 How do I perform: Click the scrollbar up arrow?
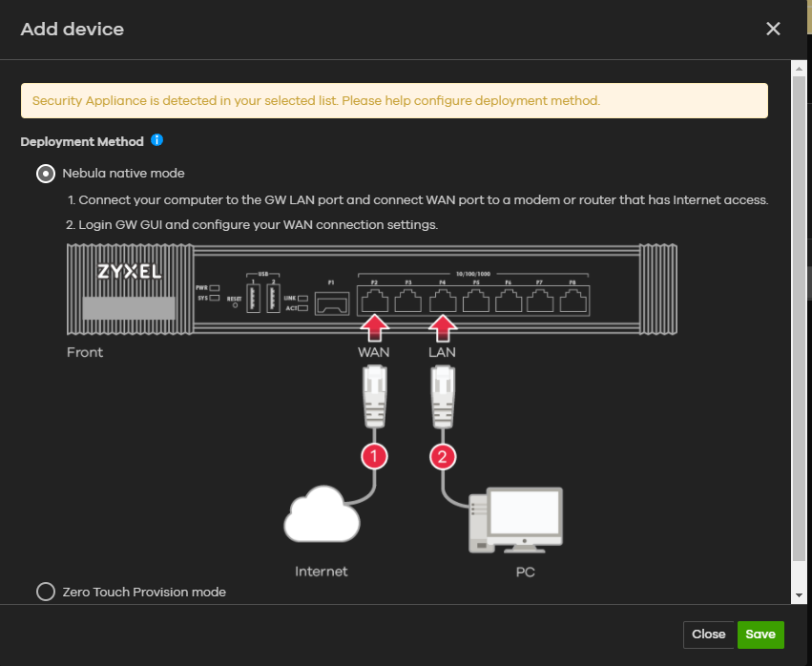[x=799, y=69]
